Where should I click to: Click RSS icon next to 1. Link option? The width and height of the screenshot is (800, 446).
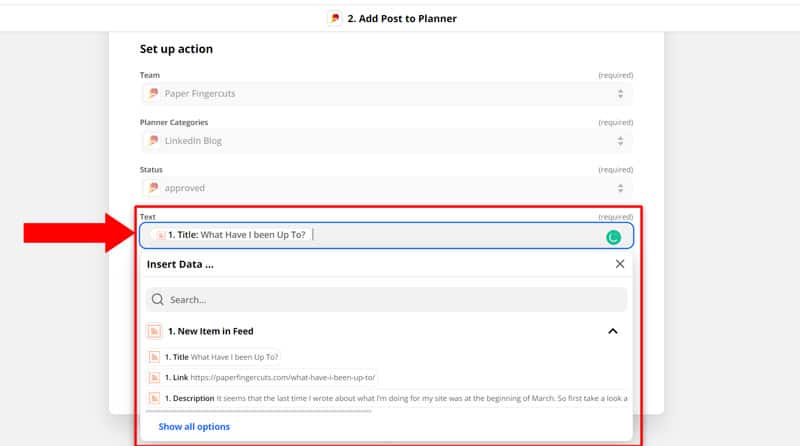tap(154, 378)
